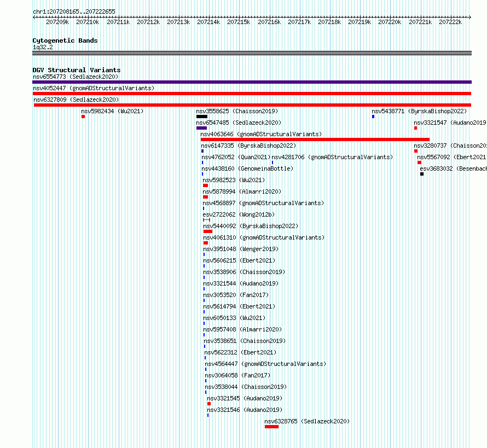
Task: Open nsv5614794 (Ebert2021) label
Action: (x=240, y=306)
